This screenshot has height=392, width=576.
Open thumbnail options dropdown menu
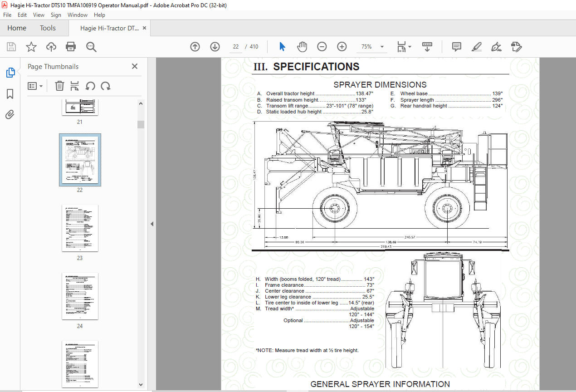(35, 86)
